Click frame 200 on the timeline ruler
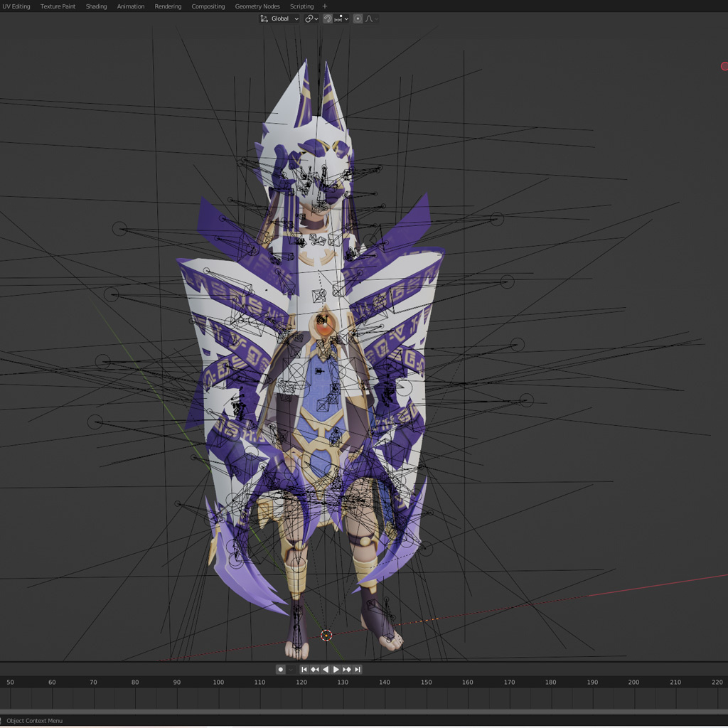The height and width of the screenshot is (728, 728). (633, 682)
